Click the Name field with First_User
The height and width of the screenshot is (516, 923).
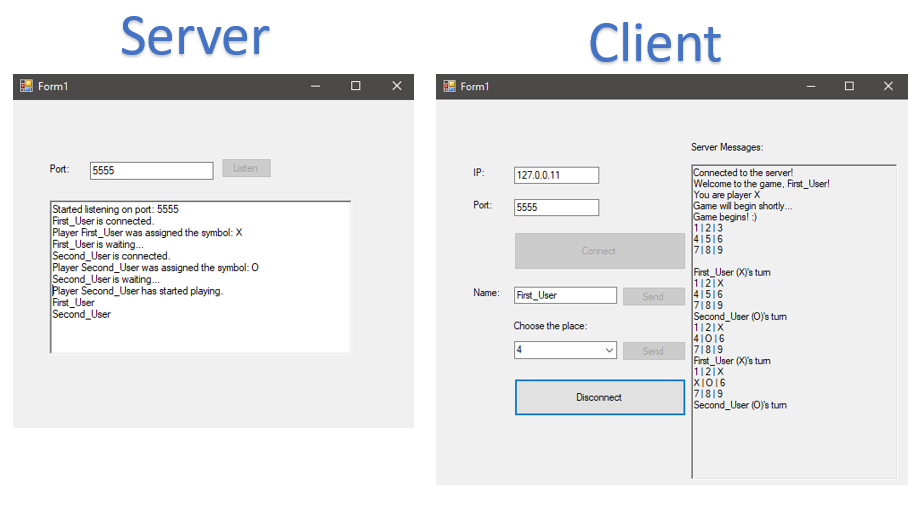565,296
